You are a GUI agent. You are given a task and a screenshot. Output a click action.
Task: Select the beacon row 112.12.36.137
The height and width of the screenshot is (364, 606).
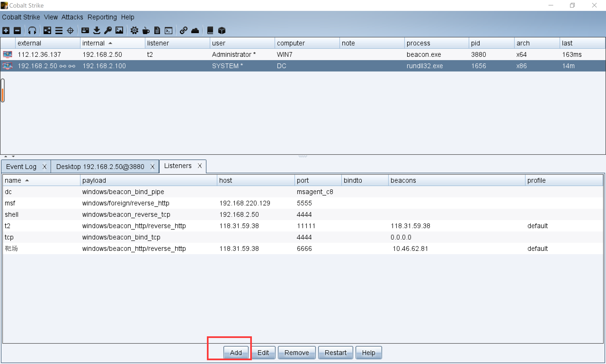[303, 54]
